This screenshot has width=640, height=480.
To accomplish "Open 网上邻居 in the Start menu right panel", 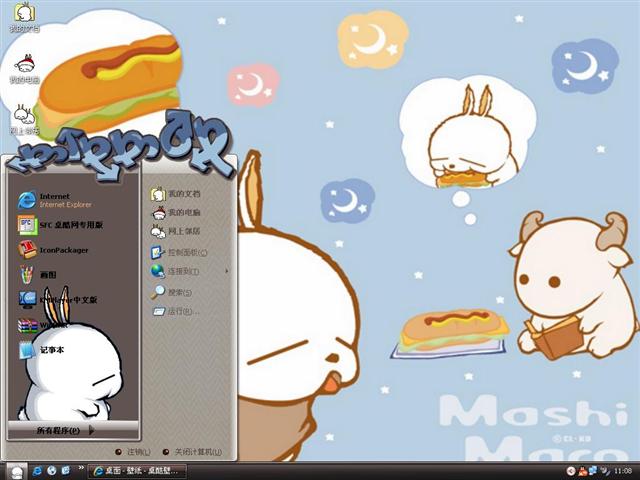I will [x=176, y=231].
